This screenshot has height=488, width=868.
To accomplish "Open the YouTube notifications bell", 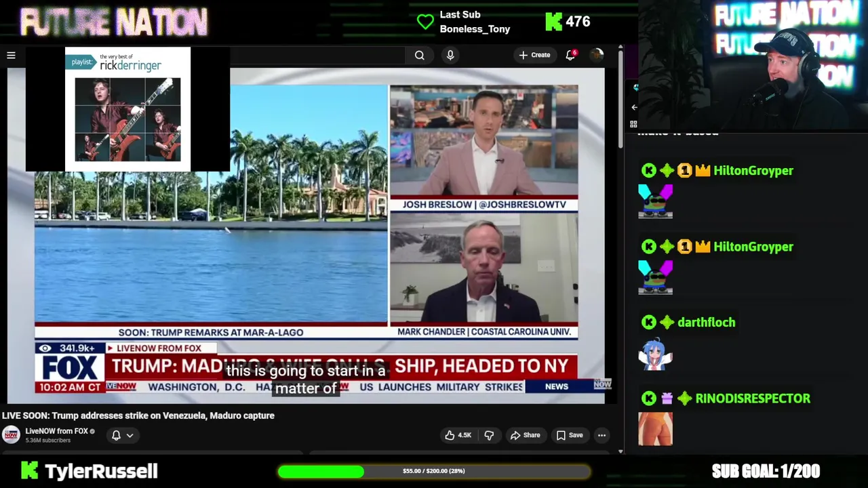I will 570,55.
